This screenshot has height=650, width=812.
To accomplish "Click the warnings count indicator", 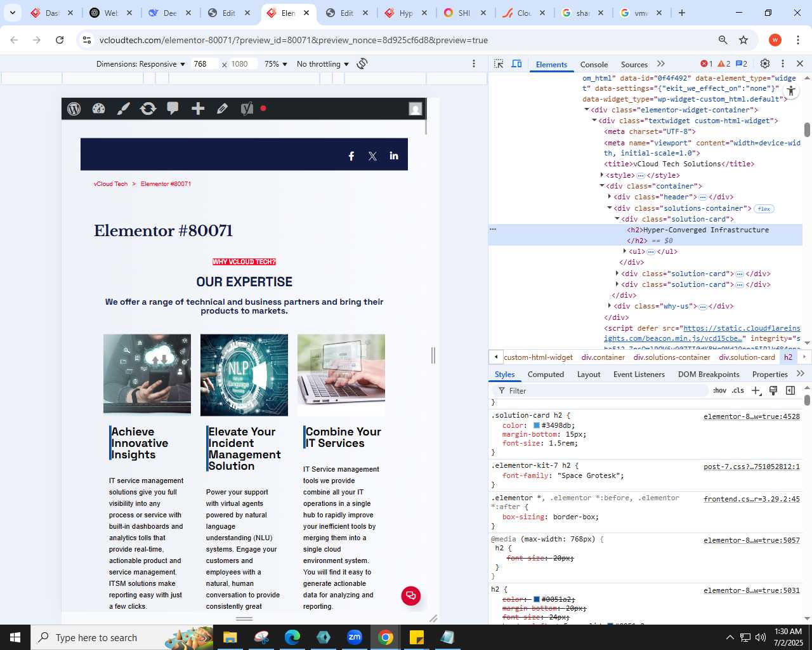I will tap(724, 63).
